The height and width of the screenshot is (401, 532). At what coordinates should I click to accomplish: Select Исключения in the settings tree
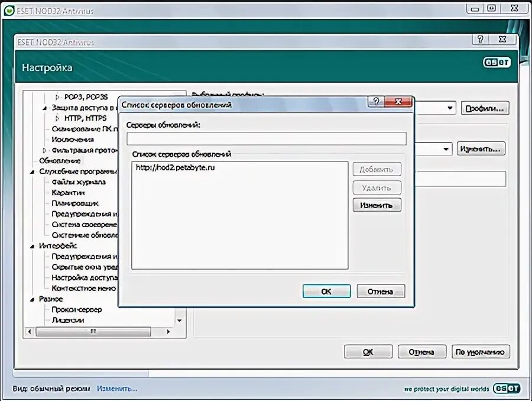(73, 140)
